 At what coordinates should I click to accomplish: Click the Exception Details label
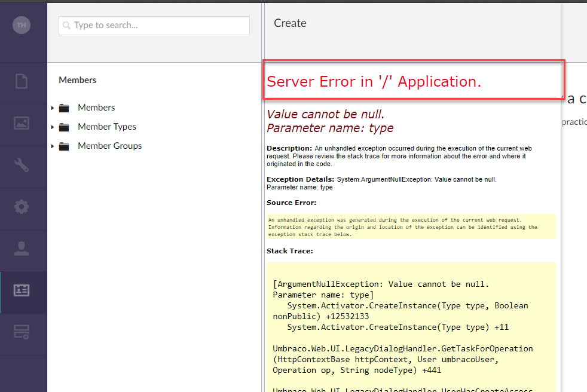300,179
